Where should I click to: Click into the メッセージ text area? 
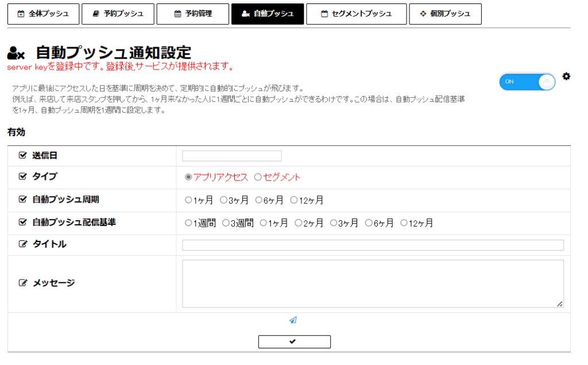[372, 283]
